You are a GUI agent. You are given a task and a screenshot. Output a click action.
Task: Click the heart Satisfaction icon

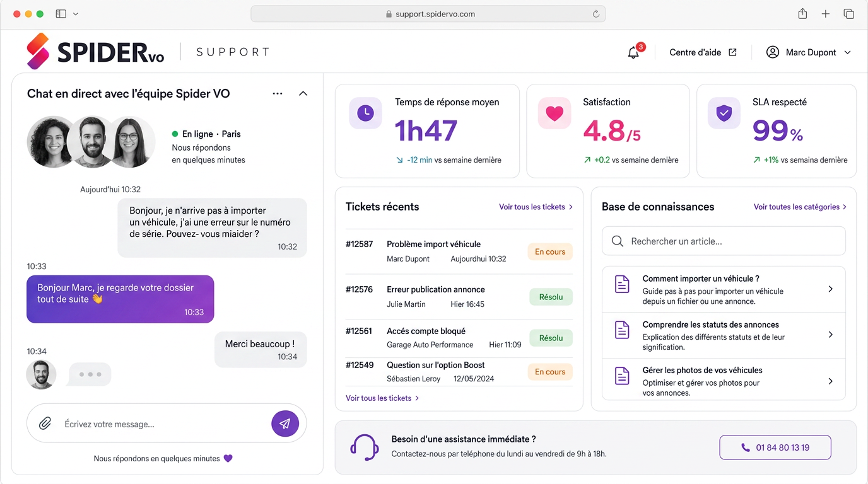554,113
